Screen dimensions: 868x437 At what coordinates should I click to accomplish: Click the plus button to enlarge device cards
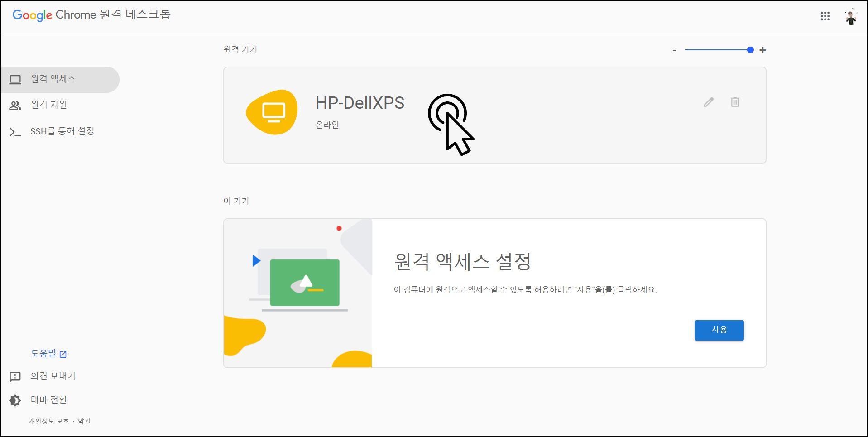pyautogui.click(x=762, y=50)
